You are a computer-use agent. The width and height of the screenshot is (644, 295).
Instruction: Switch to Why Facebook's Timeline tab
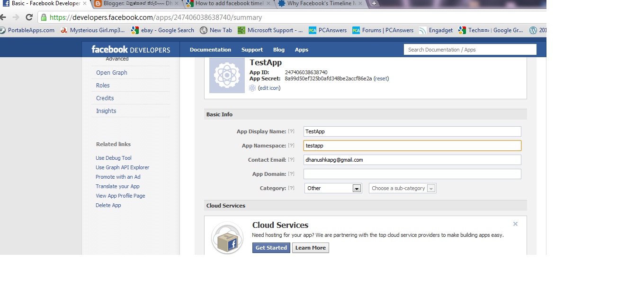[320, 3]
